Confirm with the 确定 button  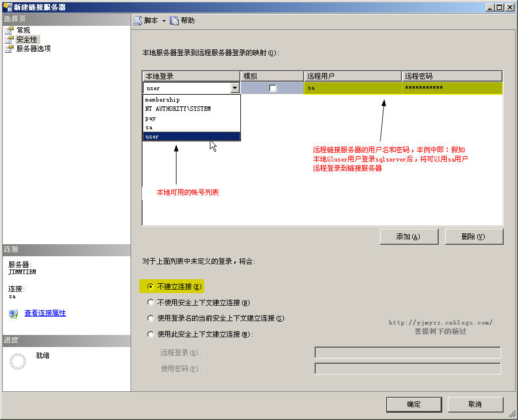[x=414, y=404]
